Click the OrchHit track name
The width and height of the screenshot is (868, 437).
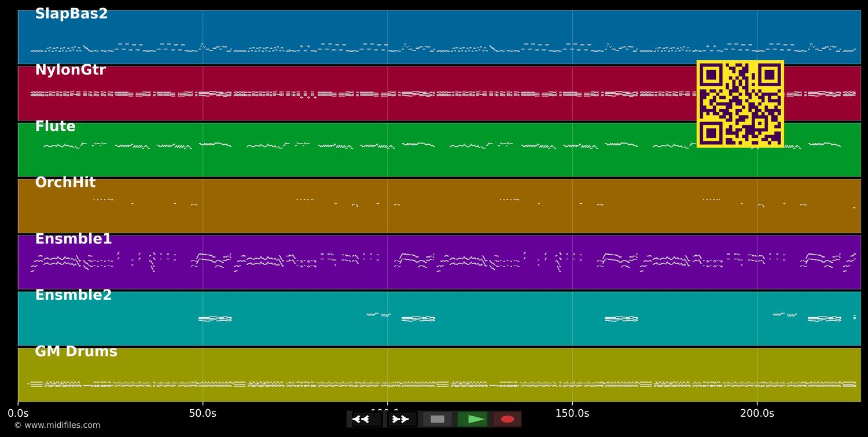coord(65,182)
